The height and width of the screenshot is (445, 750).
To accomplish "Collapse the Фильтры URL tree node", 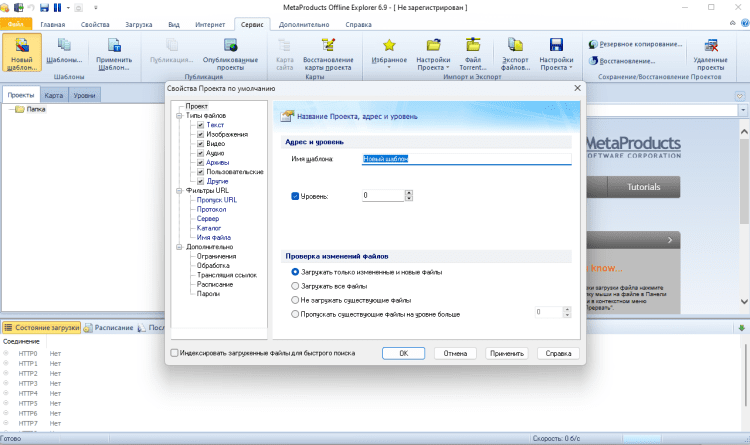I will coord(179,191).
